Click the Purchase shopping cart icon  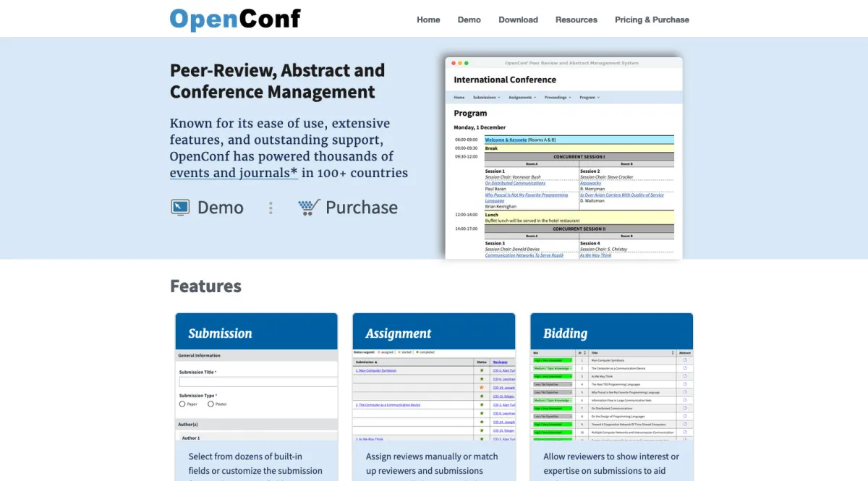[309, 208]
